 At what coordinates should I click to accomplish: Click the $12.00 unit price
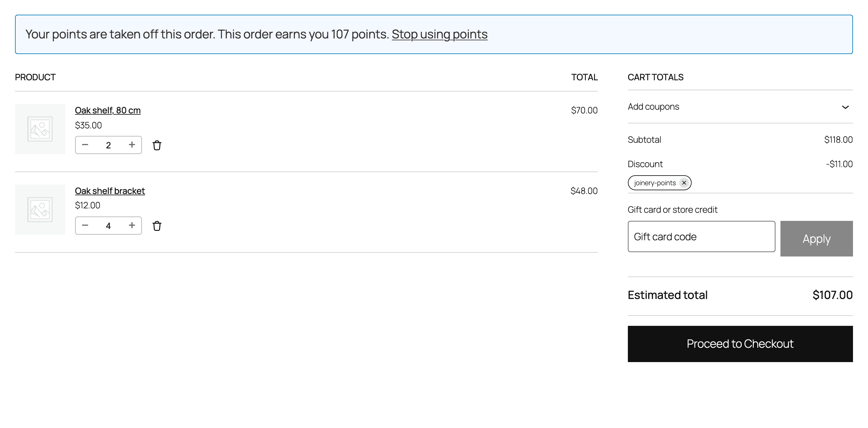[x=87, y=205]
